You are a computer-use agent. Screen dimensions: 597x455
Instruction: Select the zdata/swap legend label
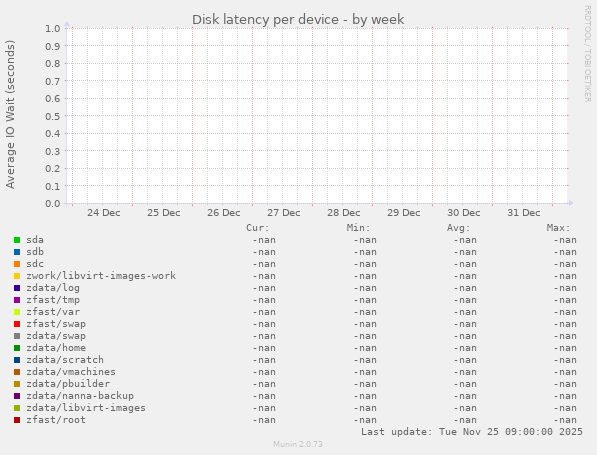point(56,336)
